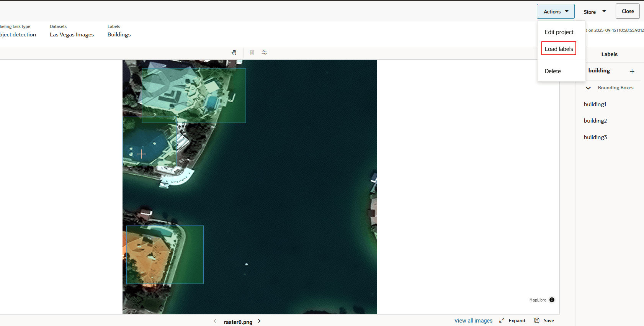Click the Expand arrows icon

point(502,321)
